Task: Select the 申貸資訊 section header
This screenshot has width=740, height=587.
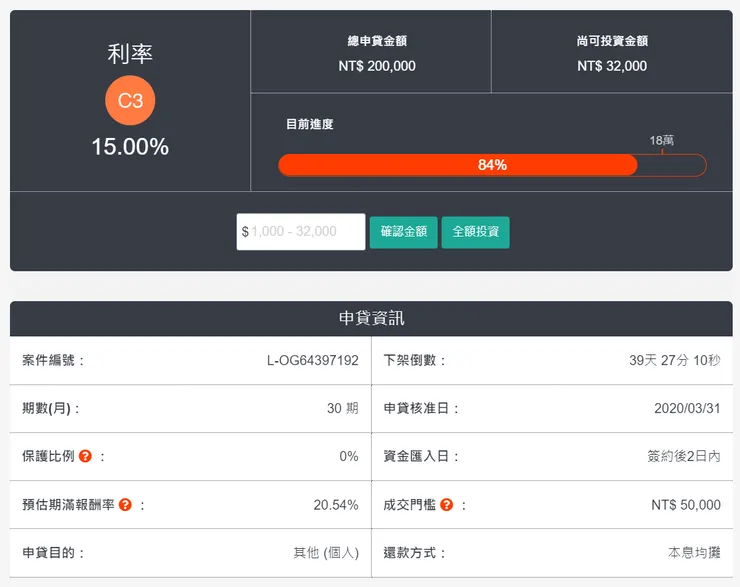Action: coord(371,319)
